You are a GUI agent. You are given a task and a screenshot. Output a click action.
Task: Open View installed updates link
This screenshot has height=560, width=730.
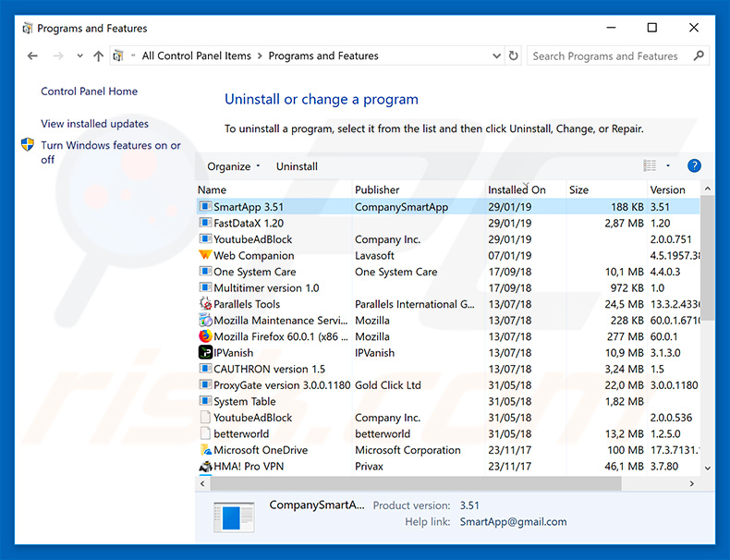tap(94, 124)
